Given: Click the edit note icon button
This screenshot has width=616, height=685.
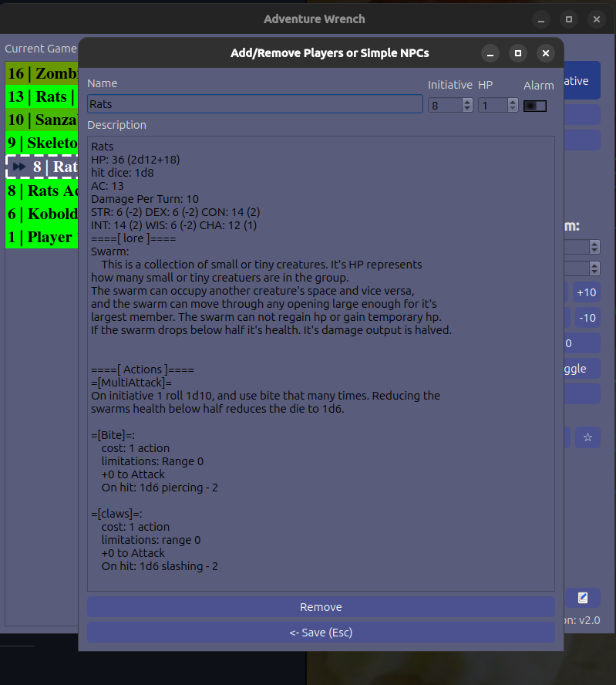Looking at the screenshot, I should [583, 597].
